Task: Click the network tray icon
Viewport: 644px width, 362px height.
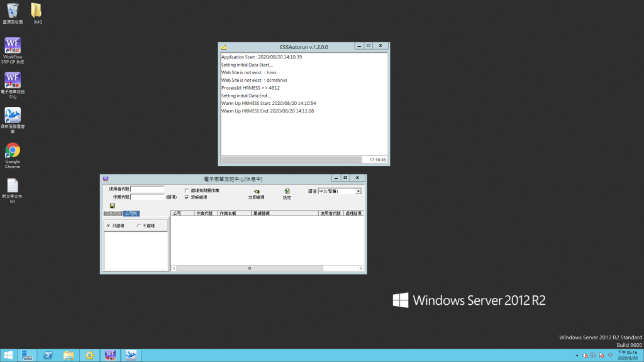Action: [593, 356]
